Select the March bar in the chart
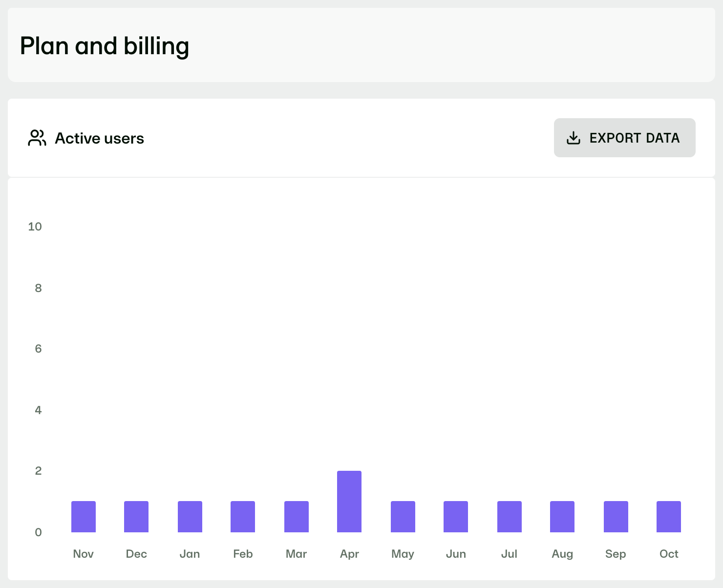Screen dimensions: 723x588 point(297,517)
